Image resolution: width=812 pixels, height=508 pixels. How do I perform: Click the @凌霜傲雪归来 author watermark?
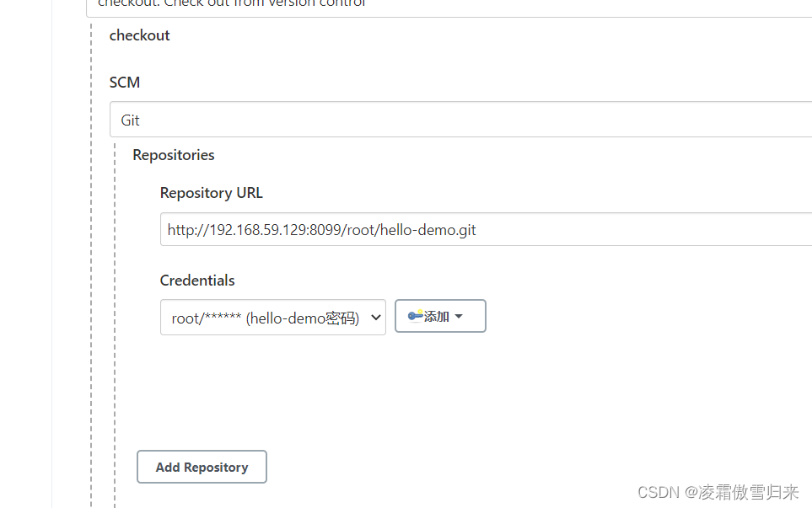click(741, 492)
